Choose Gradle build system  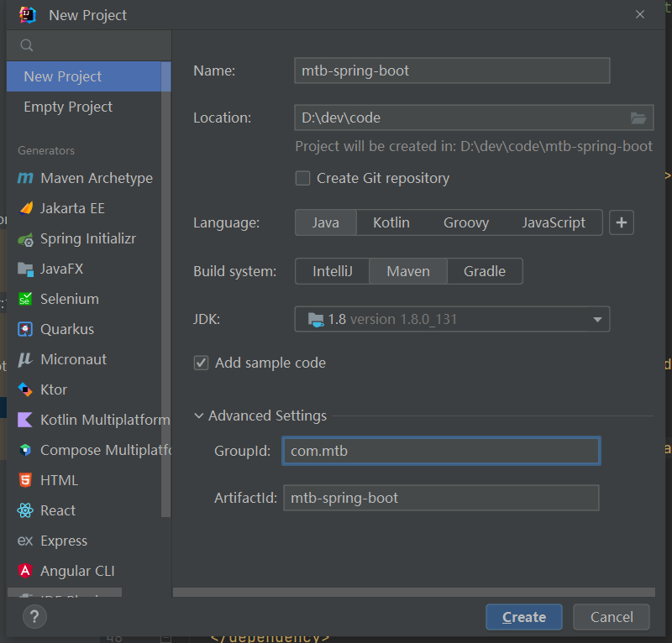click(x=485, y=271)
